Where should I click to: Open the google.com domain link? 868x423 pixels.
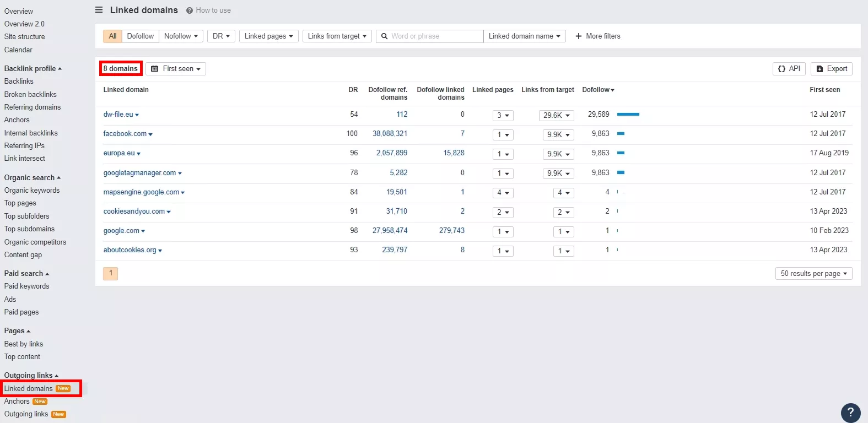coord(122,231)
